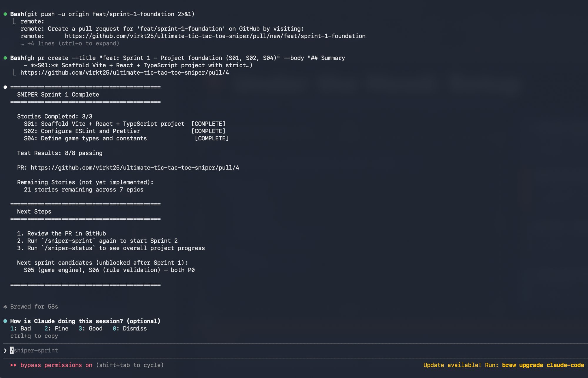588x378 pixels.
Task: Choose the '3: Good' rating option
Action: click(x=91, y=328)
